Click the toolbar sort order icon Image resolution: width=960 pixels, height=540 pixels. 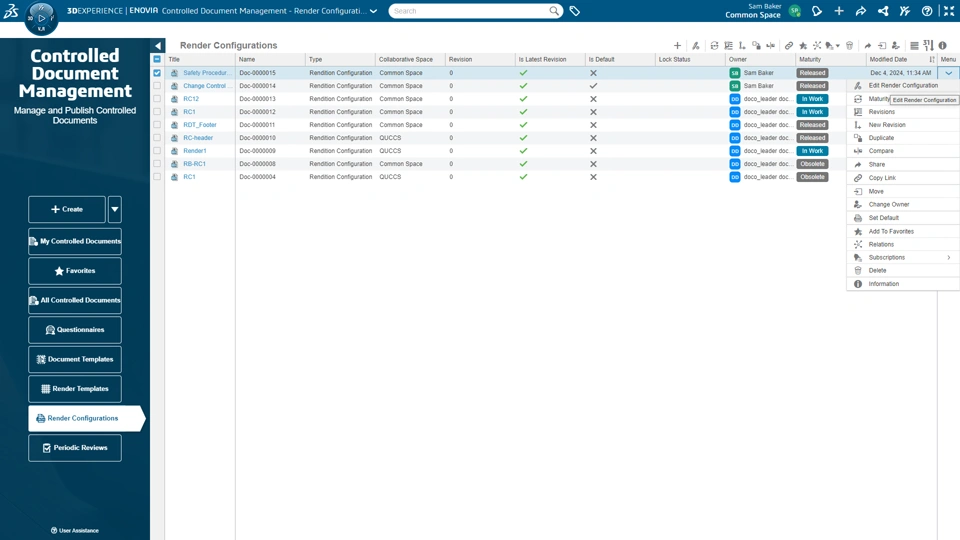[928, 45]
